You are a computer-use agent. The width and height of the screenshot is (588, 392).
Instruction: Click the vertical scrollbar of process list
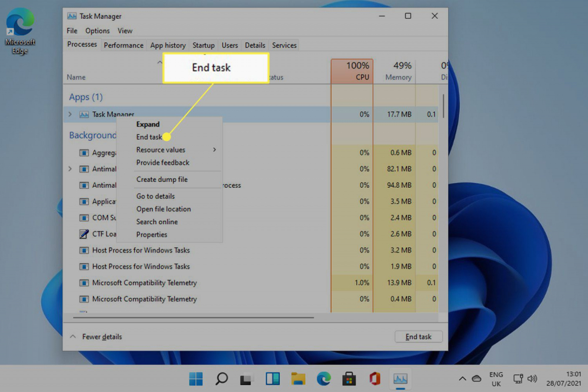click(x=443, y=106)
